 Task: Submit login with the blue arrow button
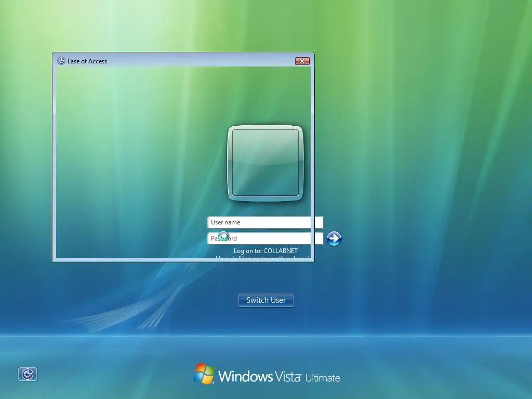point(334,238)
